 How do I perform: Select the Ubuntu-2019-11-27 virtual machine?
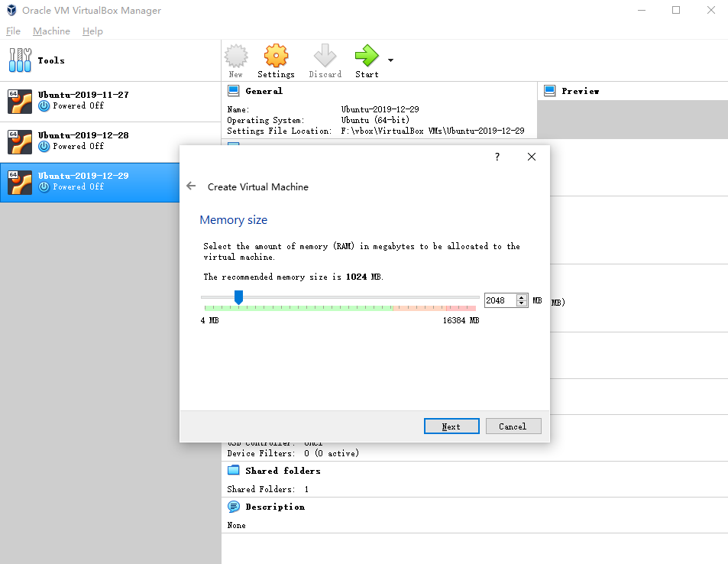[111, 102]
